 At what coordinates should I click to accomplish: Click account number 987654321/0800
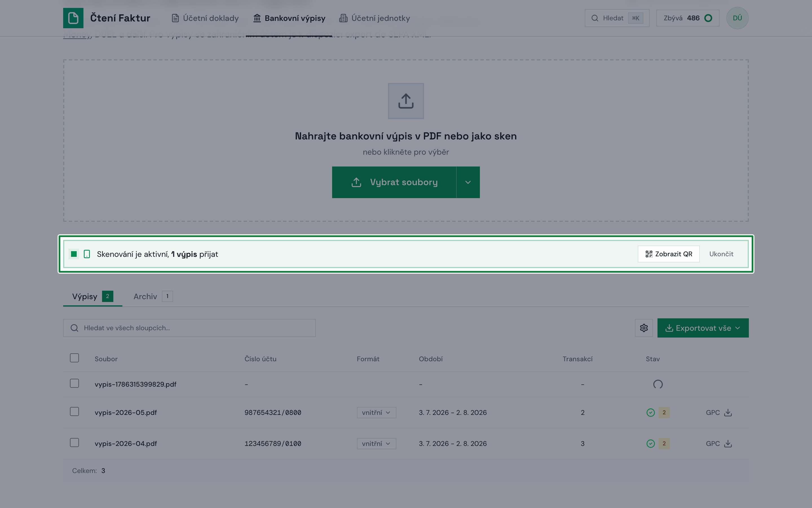(x=273, y=413)
